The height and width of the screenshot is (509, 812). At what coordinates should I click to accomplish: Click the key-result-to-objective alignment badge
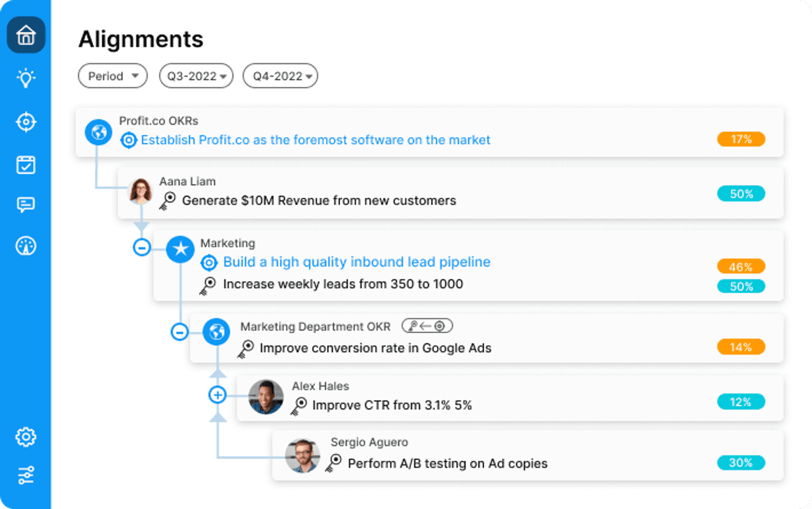[427, 326]
